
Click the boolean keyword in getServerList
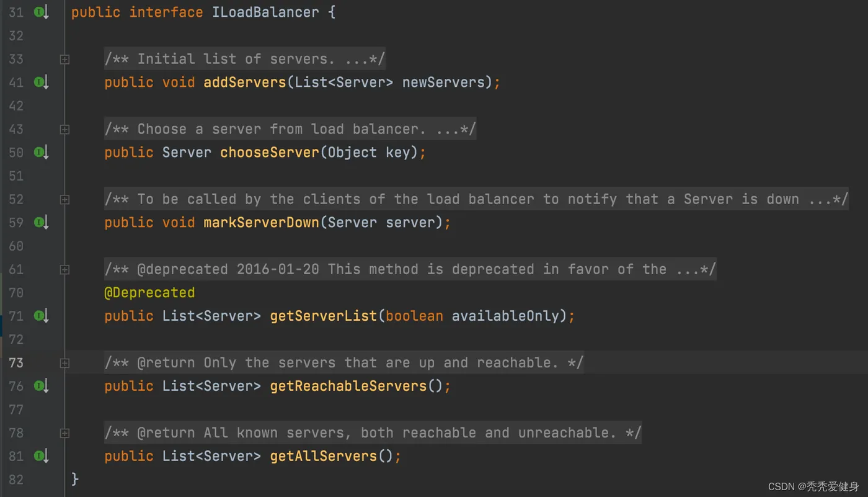point(414,316)
